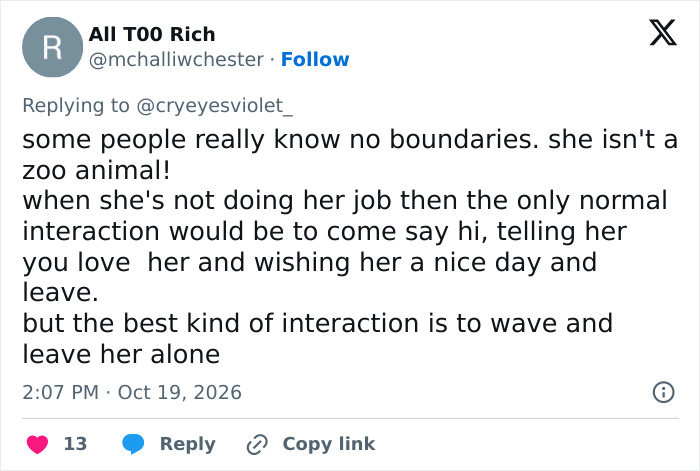Follow the All T00 Rich account
700x471 pixels.
point(315,59)
